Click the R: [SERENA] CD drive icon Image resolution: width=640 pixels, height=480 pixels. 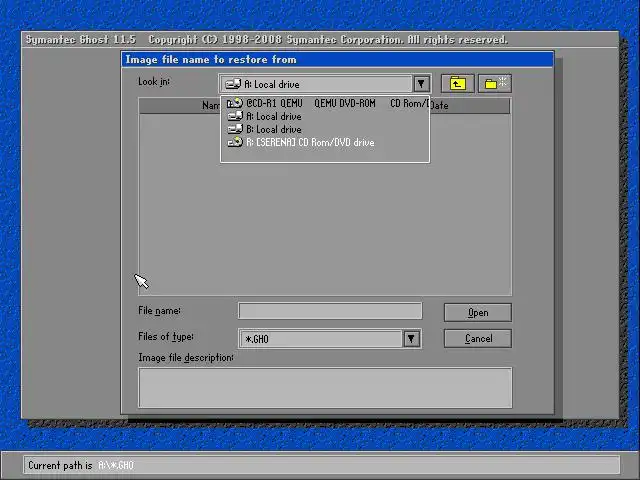click(235, 142)
